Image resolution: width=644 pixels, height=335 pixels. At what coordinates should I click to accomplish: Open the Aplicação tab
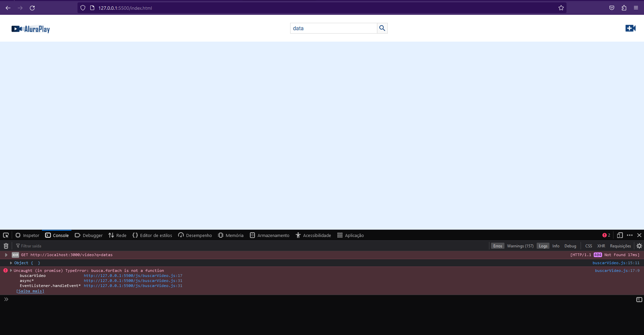[x=351, y=235]
